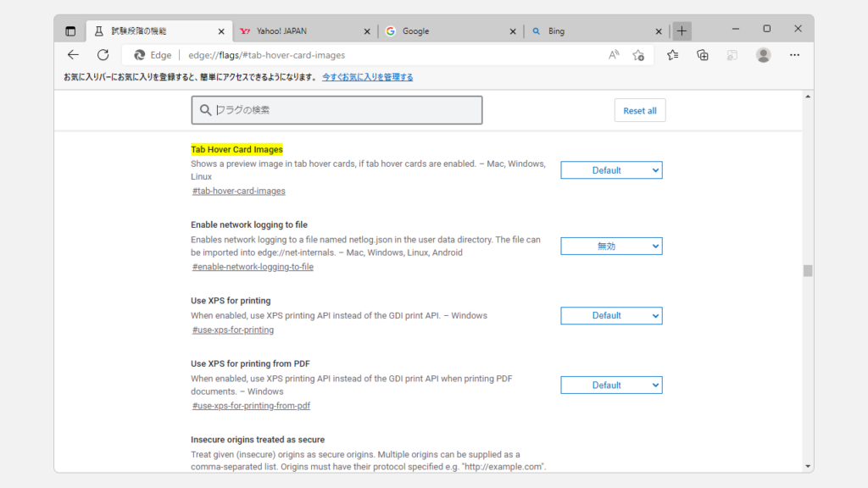Click the search magnifier icon in flag search
Image resolution: width=868 pixels, height=488 pixels.
(x=205, y=110)
